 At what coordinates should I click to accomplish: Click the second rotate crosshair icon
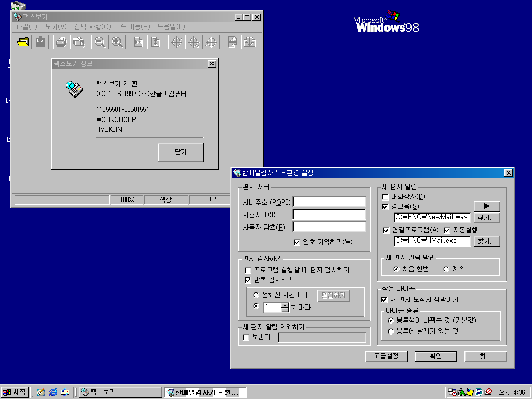tap(194, 42)
